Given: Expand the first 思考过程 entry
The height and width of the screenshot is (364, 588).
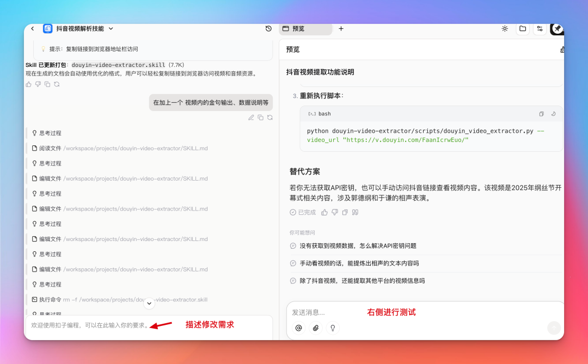Looking at the screenshot, I should click(x=47, y=133).
